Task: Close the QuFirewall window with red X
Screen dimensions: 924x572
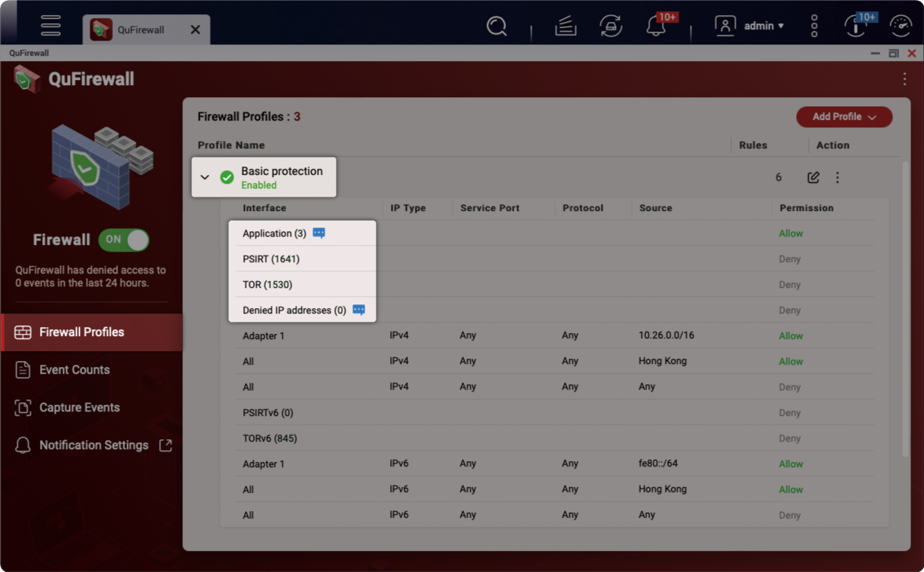Action: tap(912, 54)
